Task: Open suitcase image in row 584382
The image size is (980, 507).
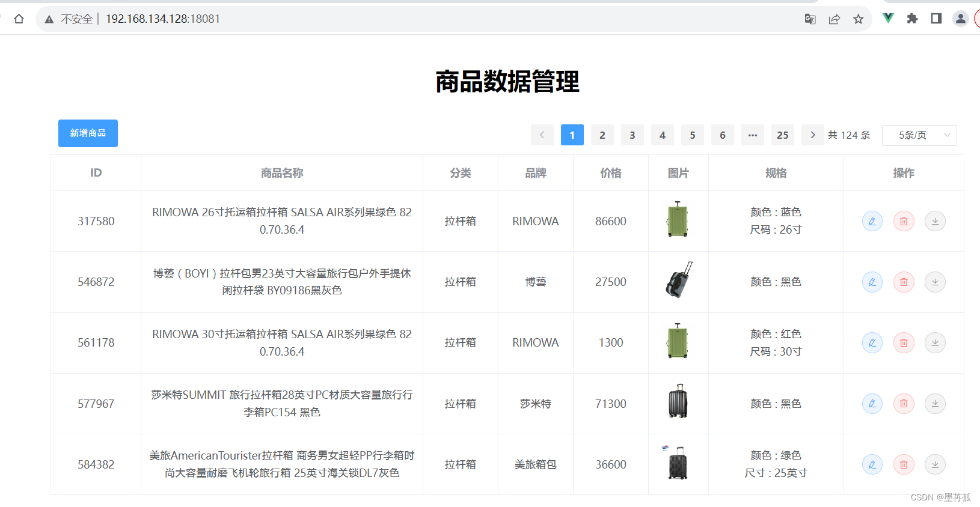Action: tap(676, 462)
